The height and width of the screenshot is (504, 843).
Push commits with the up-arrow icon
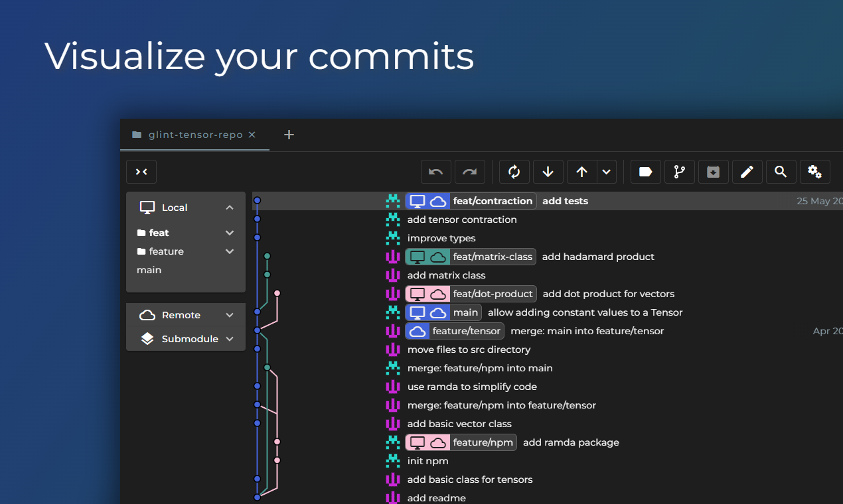[x=581, y=172]
